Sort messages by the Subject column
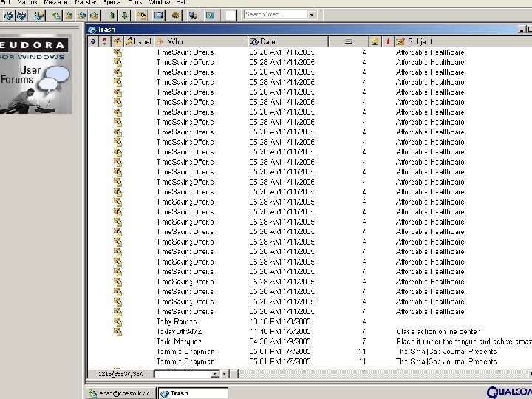 463,41
